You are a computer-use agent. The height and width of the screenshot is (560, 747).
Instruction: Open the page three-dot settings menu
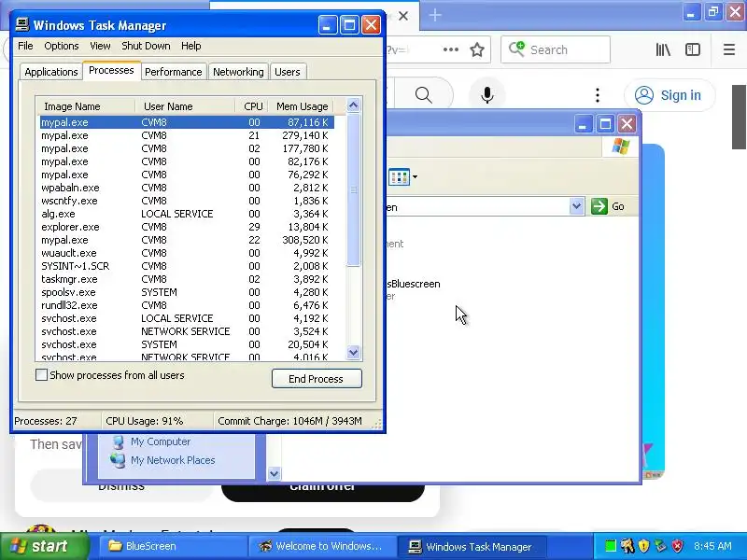pos(598,95)
